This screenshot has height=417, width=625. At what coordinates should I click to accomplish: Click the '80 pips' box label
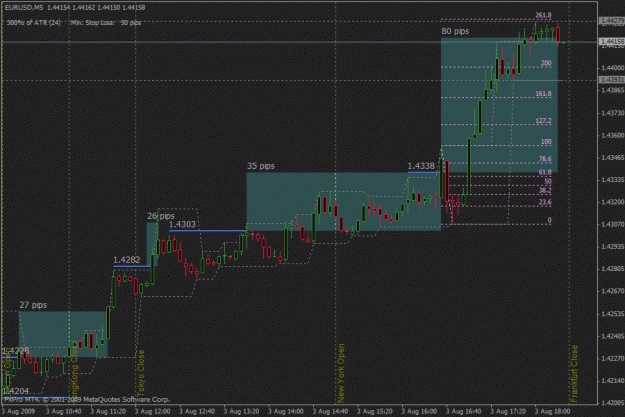(455, 31)
